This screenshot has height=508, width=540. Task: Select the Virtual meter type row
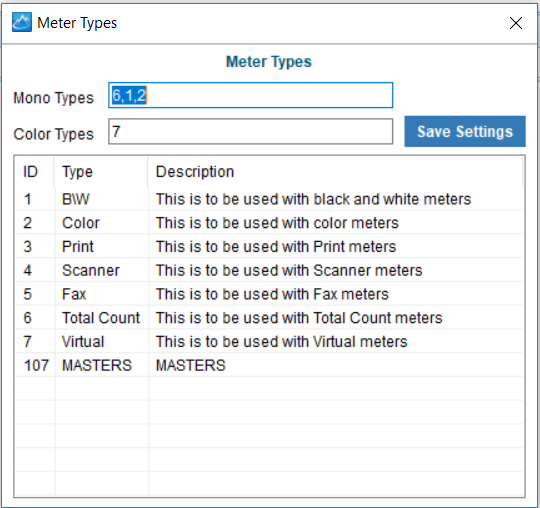(269, 342)
